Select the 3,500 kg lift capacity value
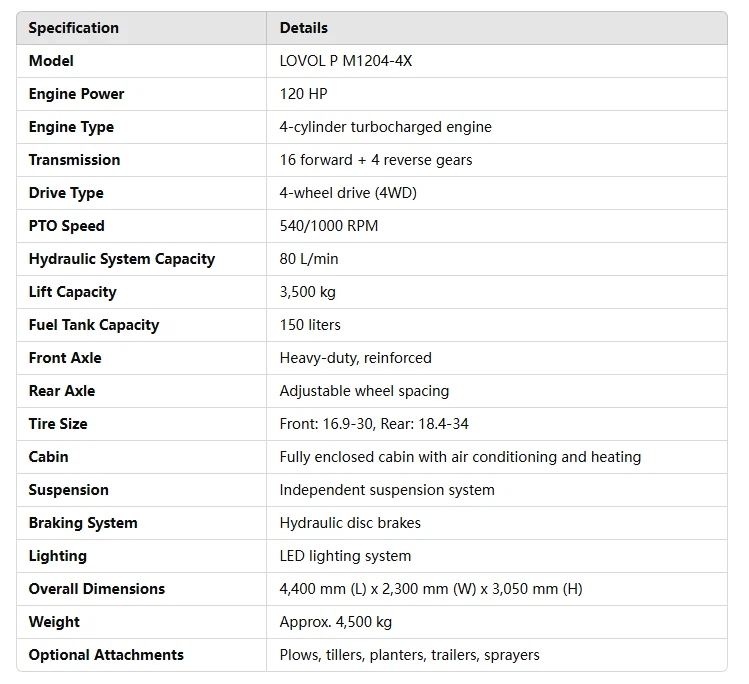The image size is (749, 684). click(x=307, y=292)
